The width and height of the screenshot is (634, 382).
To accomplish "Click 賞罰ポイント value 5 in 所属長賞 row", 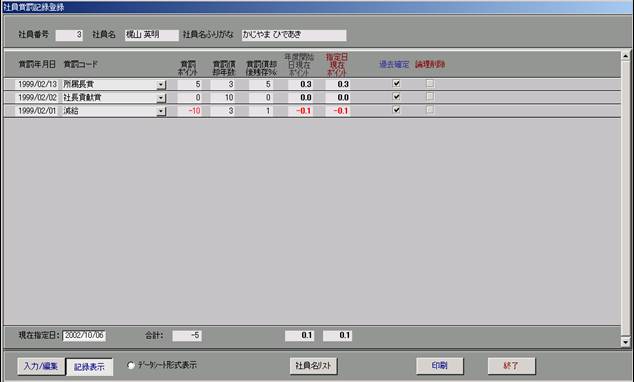I will click(x=190, y=84).
